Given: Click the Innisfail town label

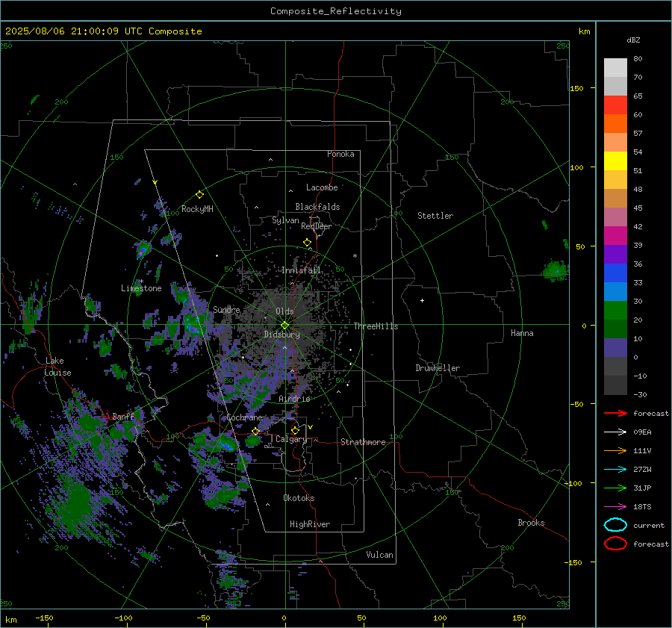Looking at the screenshot, I should pos(301,270).
